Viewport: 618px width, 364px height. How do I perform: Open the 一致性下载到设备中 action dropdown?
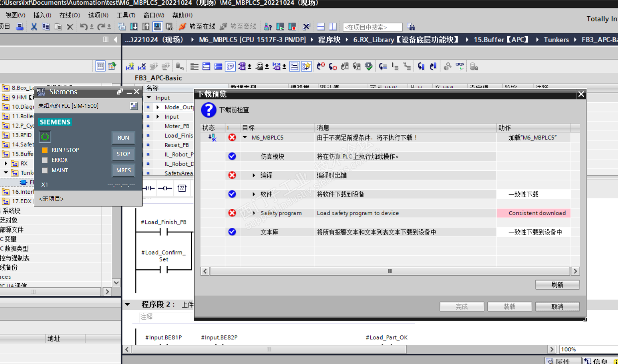534,232
